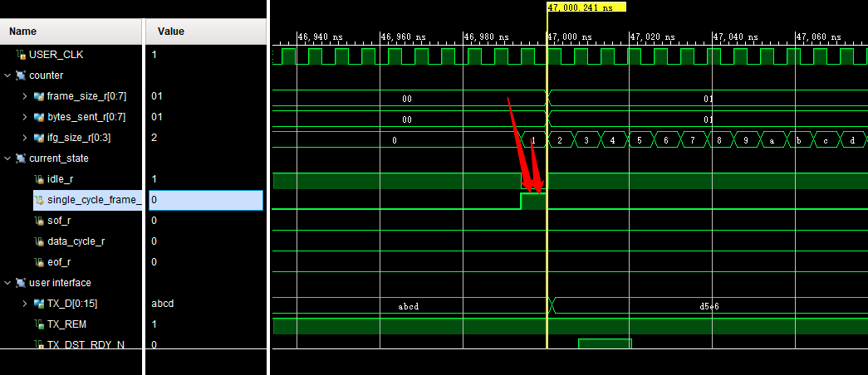Click the 46,960 ns ruler mark

point(404,37)
